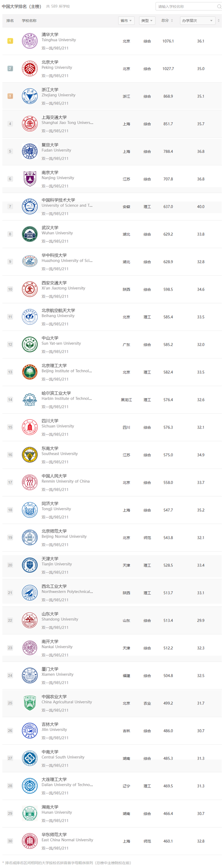
Task: Open the 省市 province filter dropdown
Action: coord(126,21)
